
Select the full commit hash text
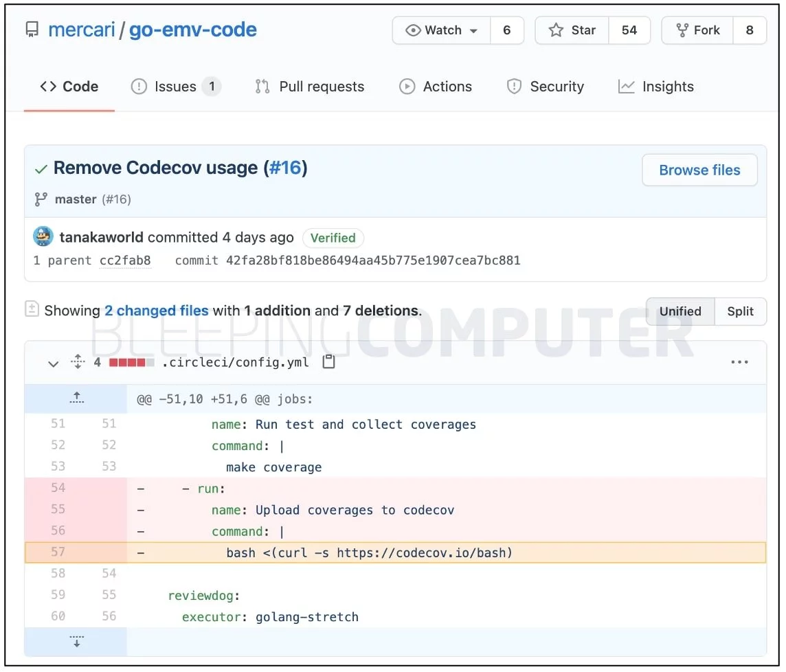pos(373,260)
